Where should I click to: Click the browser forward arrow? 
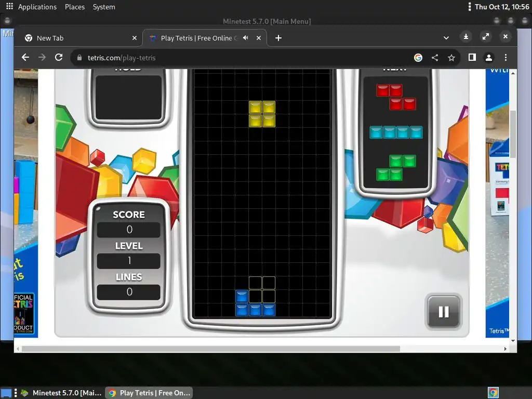pyautogui.click(x=42, y=57)
